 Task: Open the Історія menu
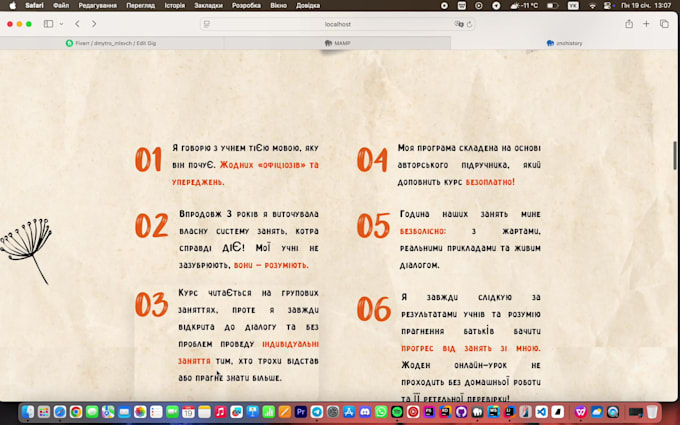pos(174,6)
